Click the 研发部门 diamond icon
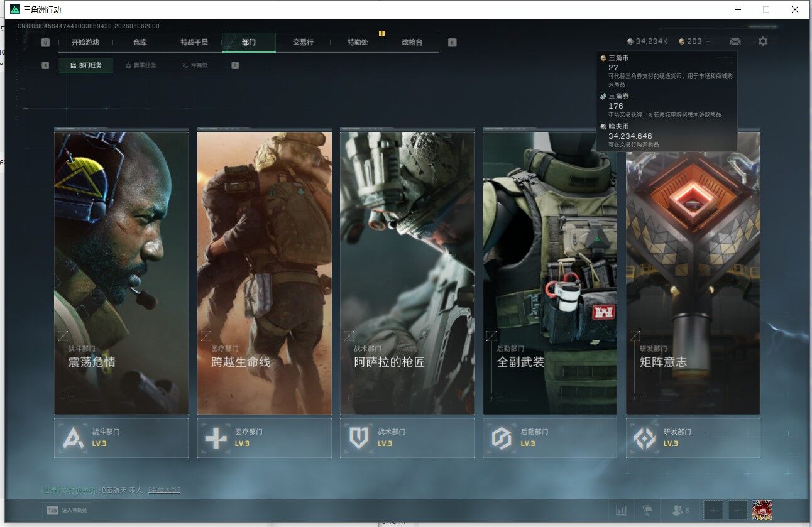 pyautogui.click(x=645, y=438)
